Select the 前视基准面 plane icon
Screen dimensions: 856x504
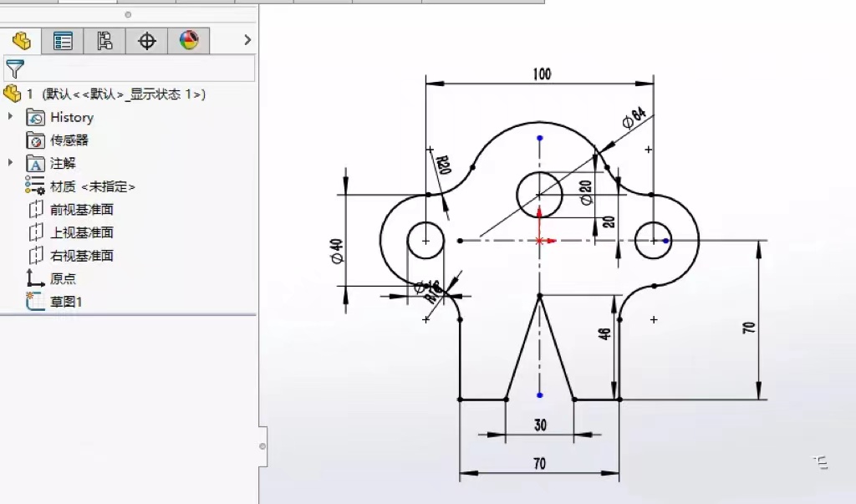[x=36, y=209]
